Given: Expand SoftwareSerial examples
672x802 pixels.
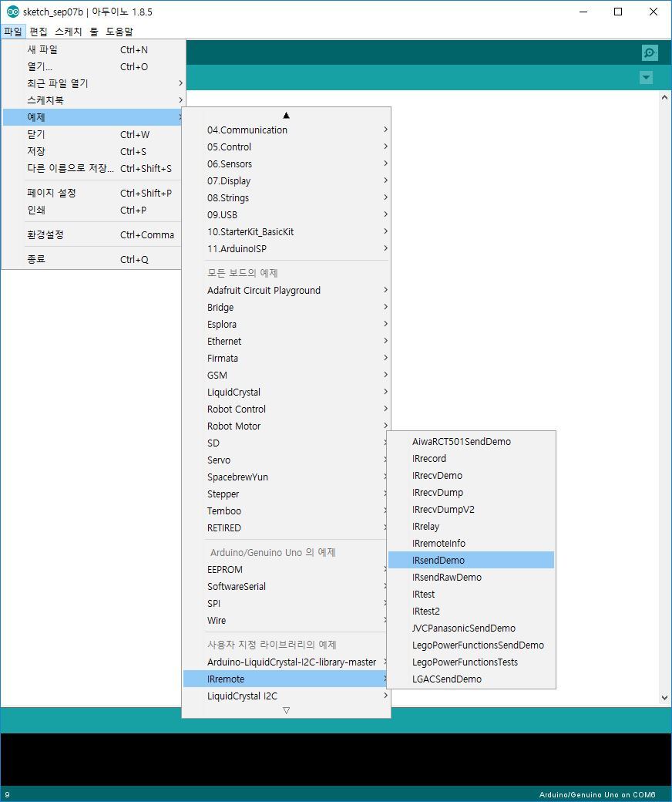Looking at the screenshot, I should (x=285, y=586).
